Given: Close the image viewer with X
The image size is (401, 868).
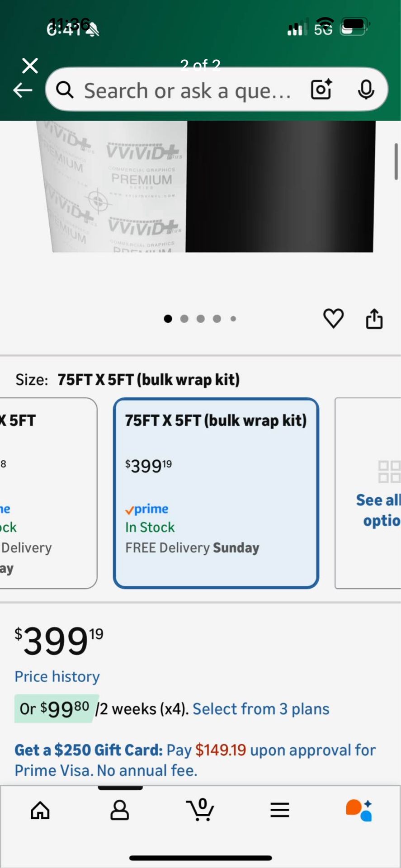Looking at the screenshot, I should click(x=30, y=66).
